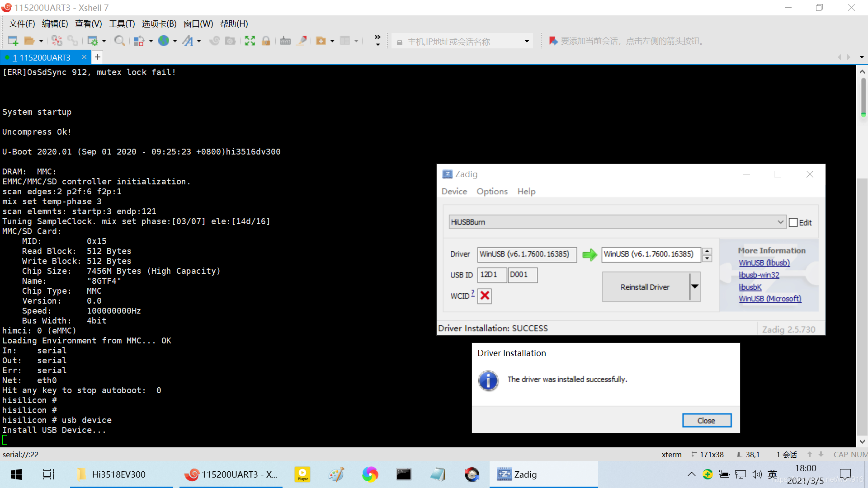Open the Options menu in Zadig
Viewport: 868px width, 488px height.
pyautogui.click(x=492, y=192)
